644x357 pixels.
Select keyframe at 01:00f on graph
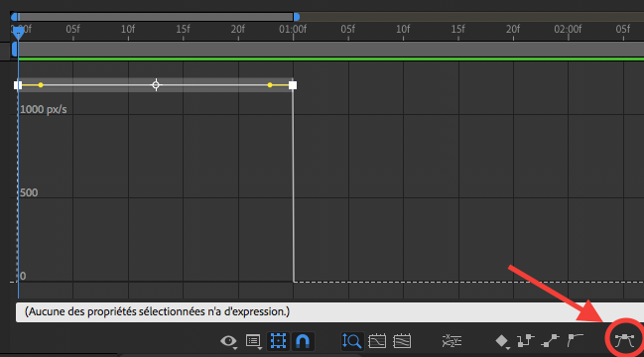click(x=293, y=85)
